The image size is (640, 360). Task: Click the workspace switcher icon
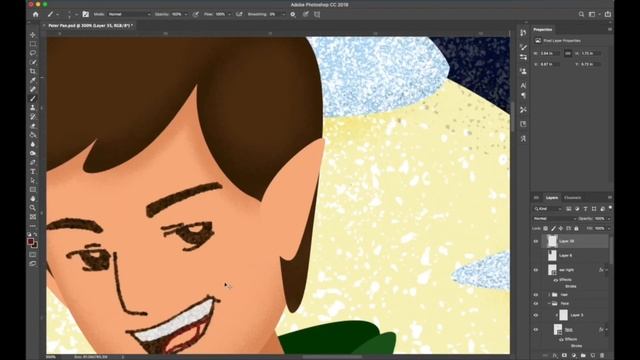592,14
